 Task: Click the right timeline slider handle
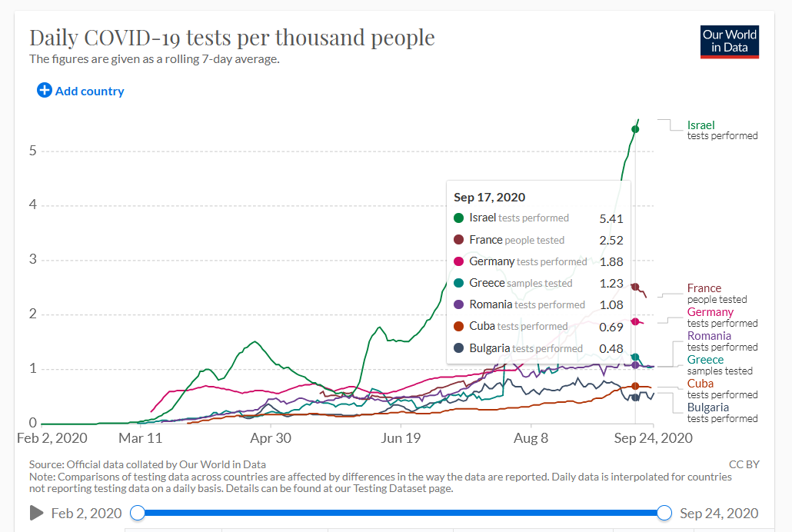coord(664,513)
